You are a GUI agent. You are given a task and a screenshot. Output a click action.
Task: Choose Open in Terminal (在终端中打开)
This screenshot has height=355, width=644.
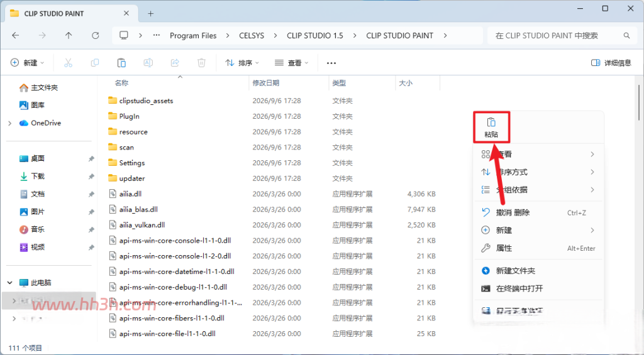pos(538,288)
